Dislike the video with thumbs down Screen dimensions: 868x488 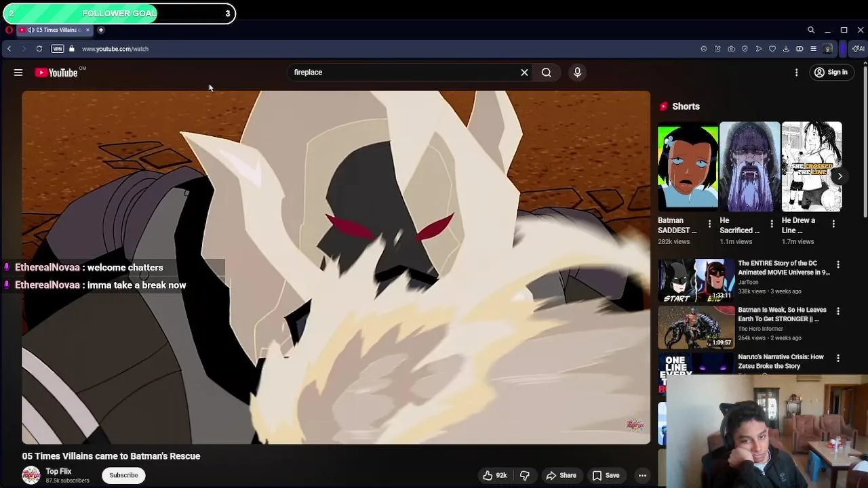(525, 476)
